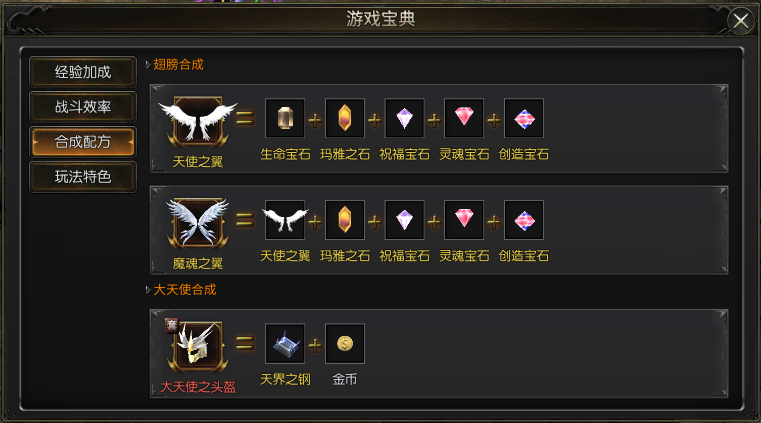This screenshot has height=423, width=761.
Task: Click 灵魂宝石 icon in 魔魂之翼 recipe
Action: pyautogui.click(x=464, y=220)
